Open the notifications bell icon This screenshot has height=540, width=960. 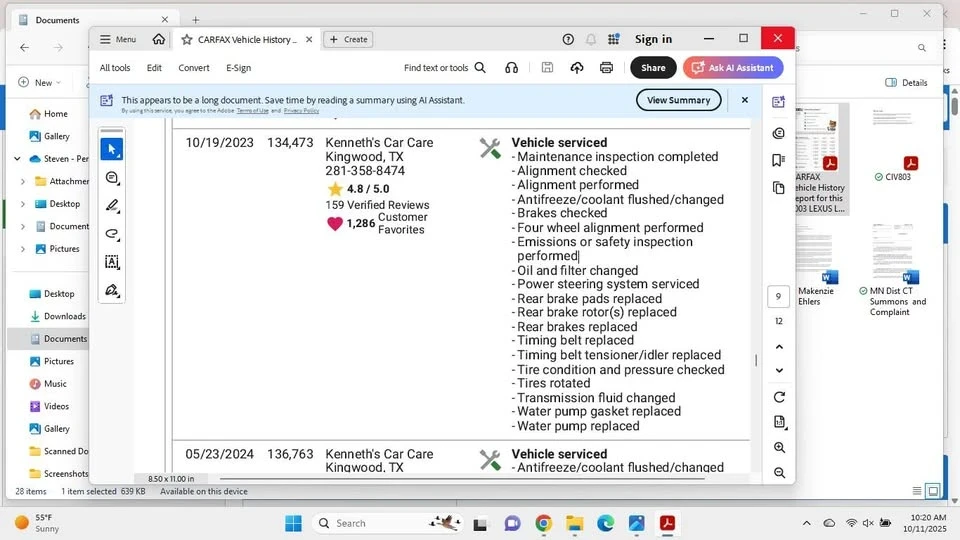tap(591, 39)
